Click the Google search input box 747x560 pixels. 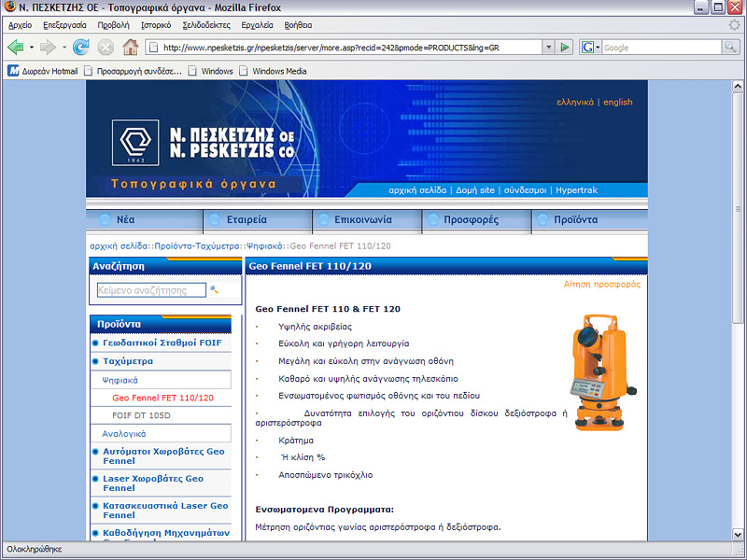point(662,48)
